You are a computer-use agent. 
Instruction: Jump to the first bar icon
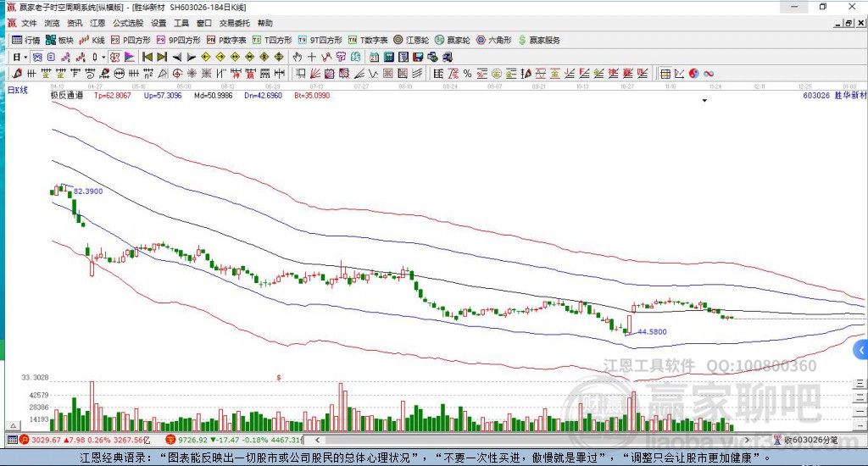pos(147,57)
